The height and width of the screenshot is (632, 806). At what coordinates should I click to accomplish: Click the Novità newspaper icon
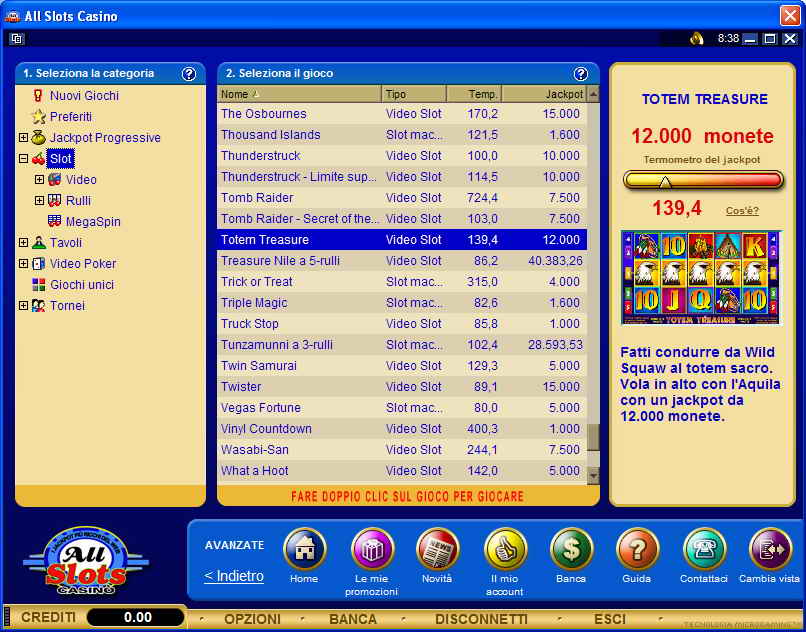[437, 549]
